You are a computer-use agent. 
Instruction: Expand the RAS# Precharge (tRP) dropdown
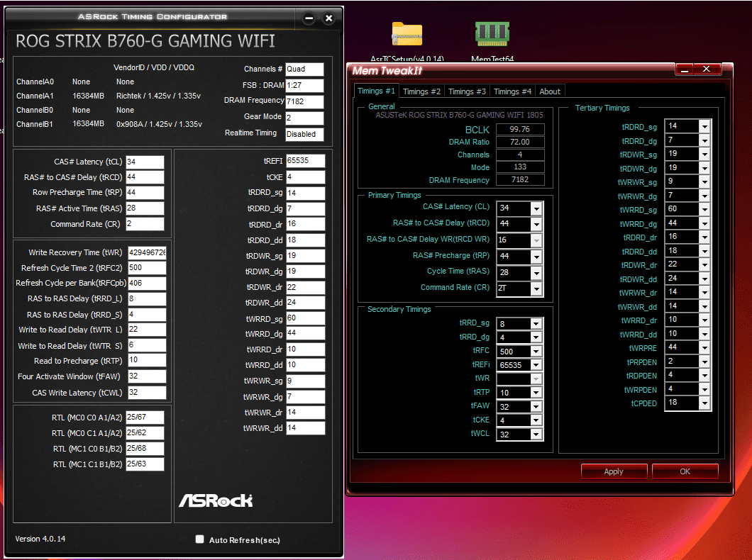click(x=536, y=257)
